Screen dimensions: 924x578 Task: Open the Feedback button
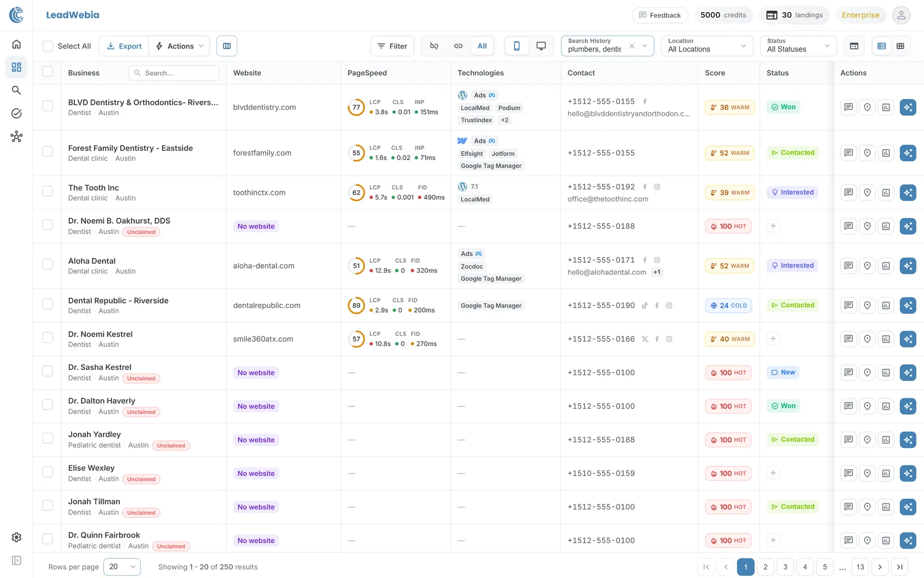coord(660,15)
